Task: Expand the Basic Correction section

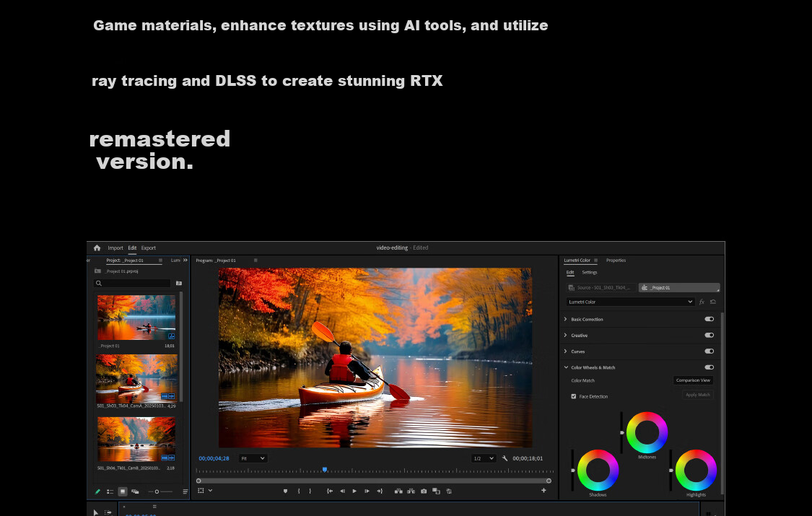Action: pos(565,319)
